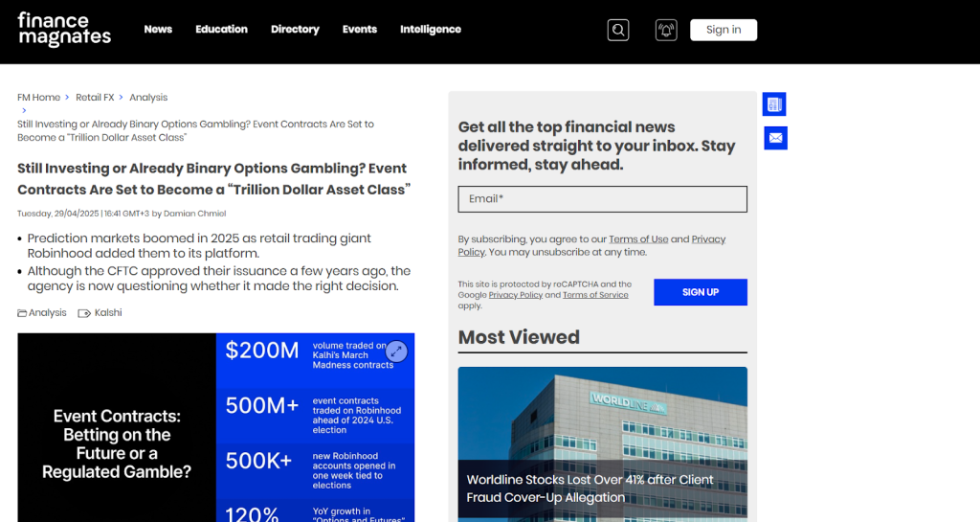Click the Finance Magnates logo
The image size is (980, 522).
(64, 30)
